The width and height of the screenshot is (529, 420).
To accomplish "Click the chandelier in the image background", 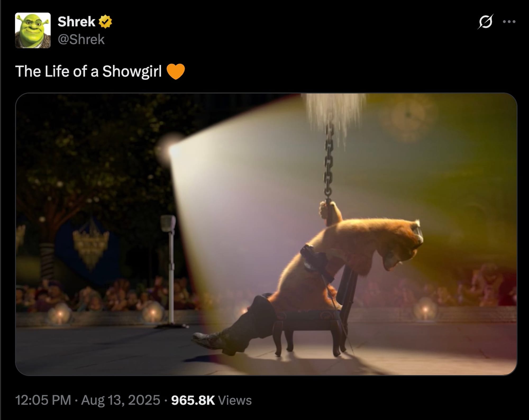I will point(91,243).
